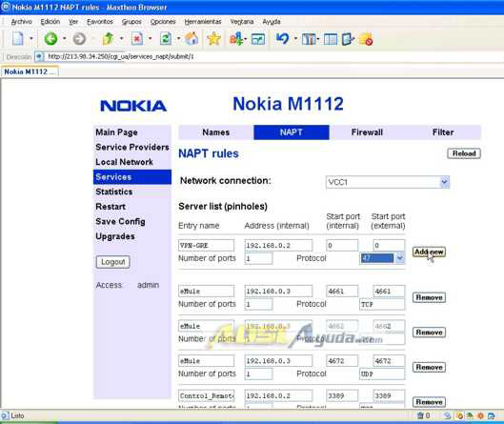Switch to the Names tab
This screenshot has width=504, height=424.
click(216, 132)
